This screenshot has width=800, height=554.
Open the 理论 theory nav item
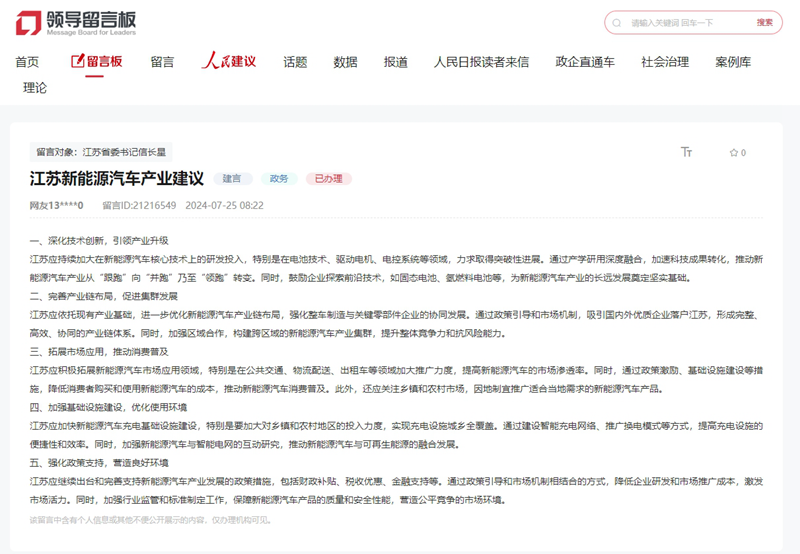click(35, 88)
